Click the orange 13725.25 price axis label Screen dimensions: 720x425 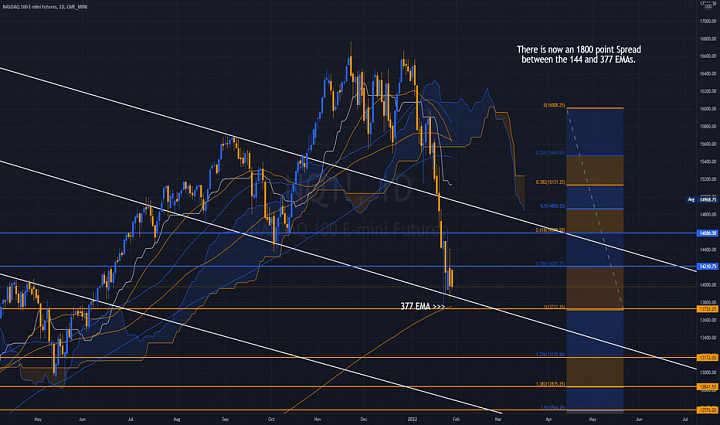tap(707, 309)
